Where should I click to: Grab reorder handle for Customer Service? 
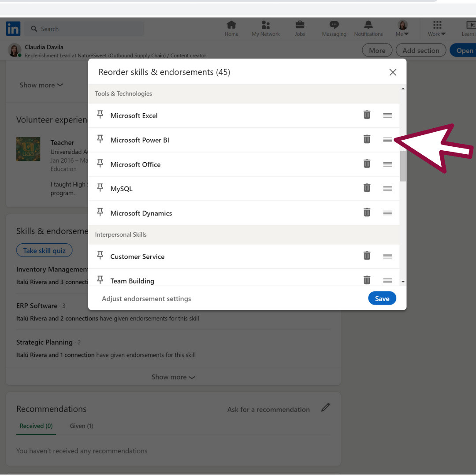tap(387, 256)
